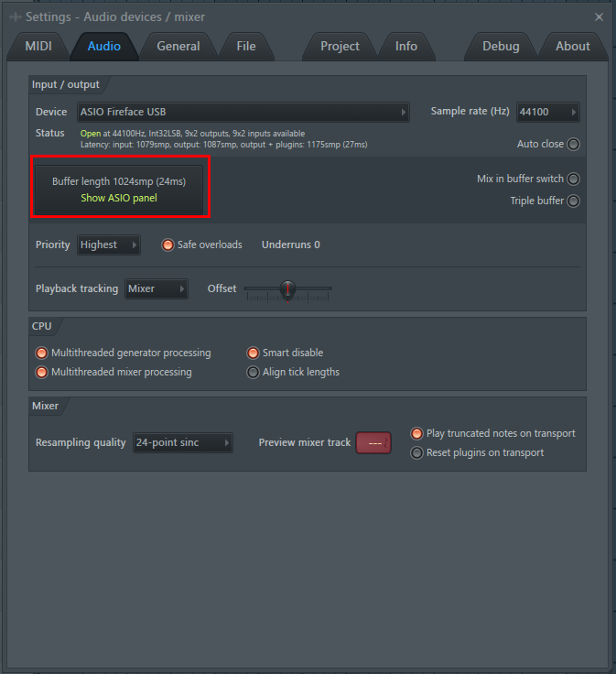Click Show ASIO panel button
The width and height of the screenshot is (616, 674).
(119, 198)
